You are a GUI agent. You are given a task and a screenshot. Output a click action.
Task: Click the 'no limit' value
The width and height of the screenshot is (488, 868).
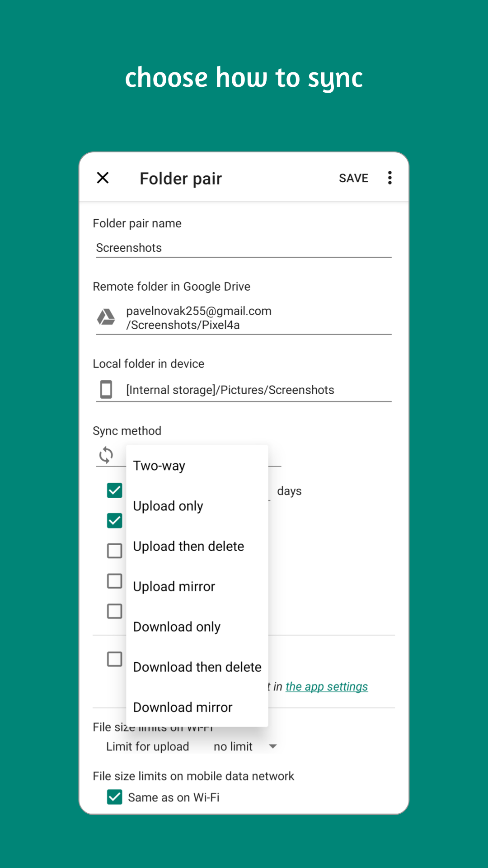(x=233, y=746)
